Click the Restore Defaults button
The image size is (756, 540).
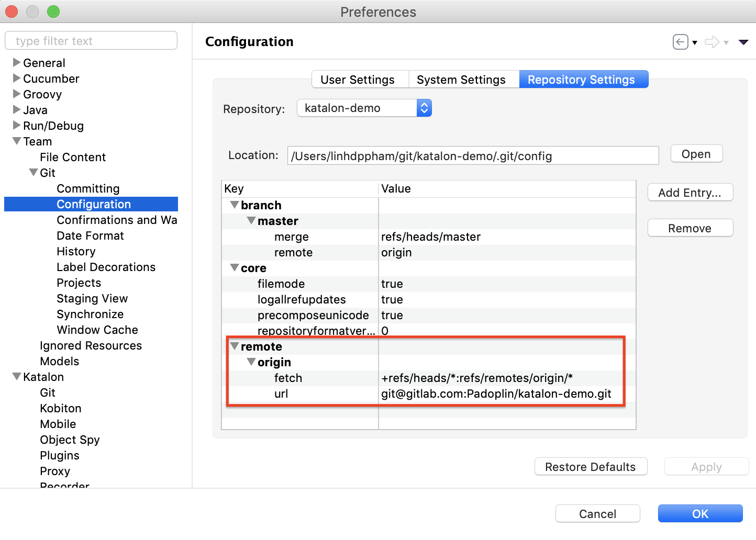pos(590,467)
